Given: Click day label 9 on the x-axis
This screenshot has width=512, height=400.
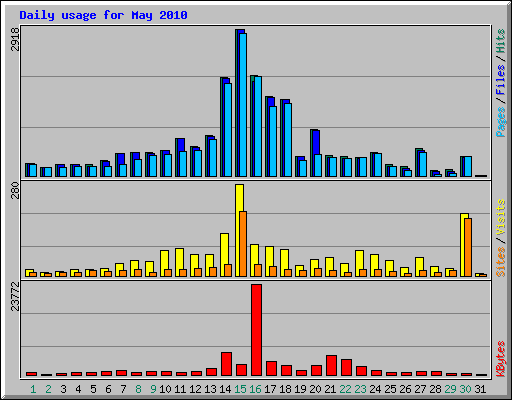Looking at the screenshot, I should [153, 389].
